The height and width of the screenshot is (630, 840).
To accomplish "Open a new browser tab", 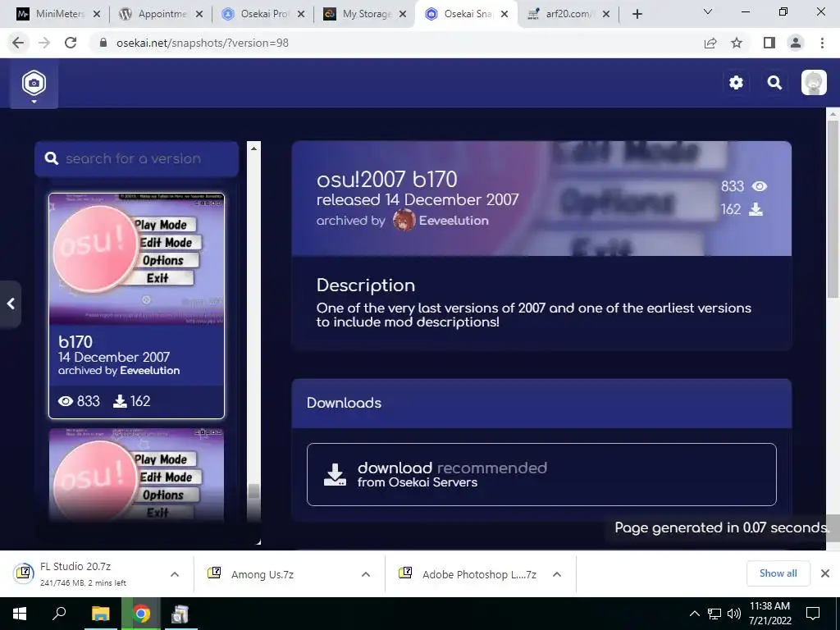I will pos(637,15).
